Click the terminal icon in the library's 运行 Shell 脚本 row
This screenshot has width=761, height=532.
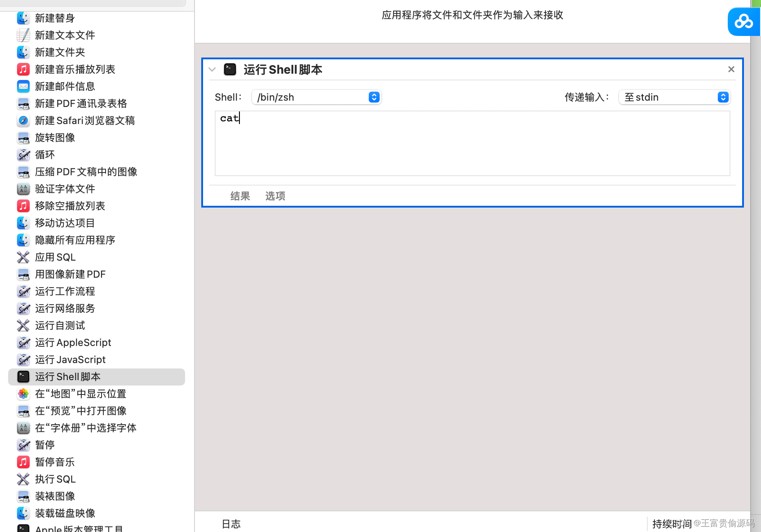pyautogui.click(x=23, y=377)
